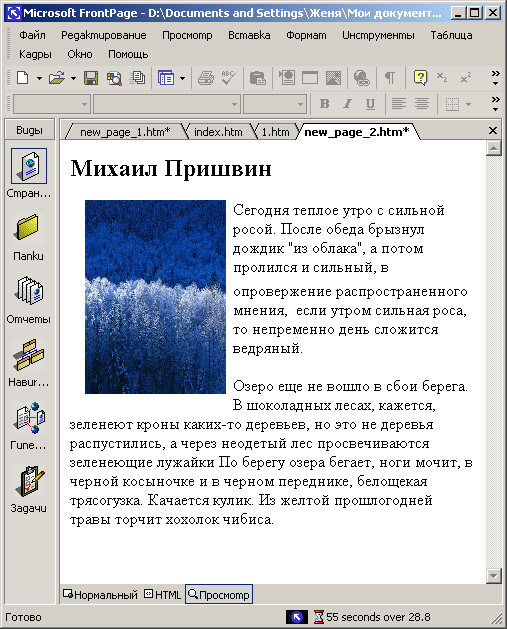Expand the Open file dropdown arrow
Image resolution: width=507 pixels, height=629 pixels.
point(73,78)
